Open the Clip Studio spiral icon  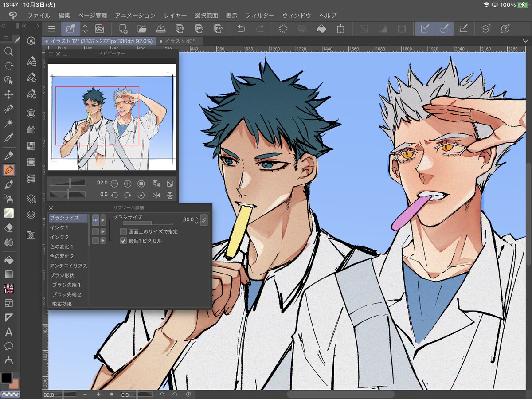pyautogui.click(x=100, y=29)
